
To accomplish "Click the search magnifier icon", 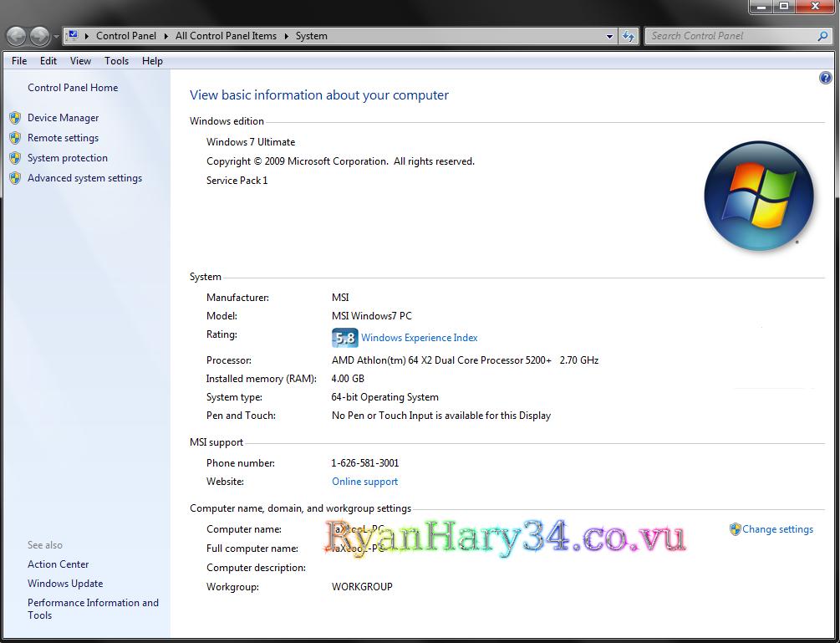I will (823, 36).
